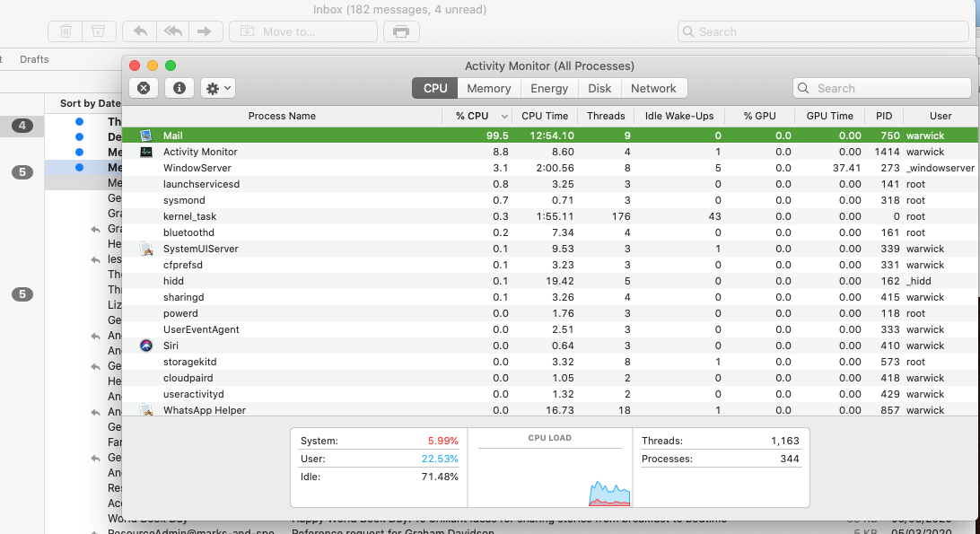
Task: Select the WhatsApp Helper process icon
Action: pyautogui.click(x=146, y=410)
